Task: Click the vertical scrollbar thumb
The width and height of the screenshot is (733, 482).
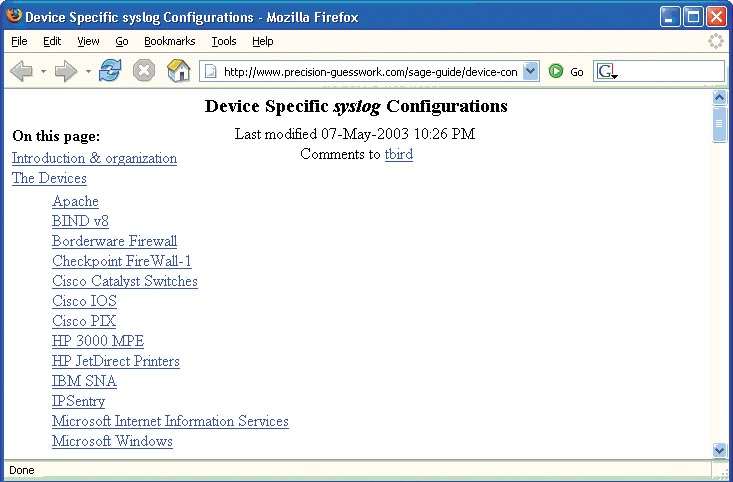Action: click(719, 124)
